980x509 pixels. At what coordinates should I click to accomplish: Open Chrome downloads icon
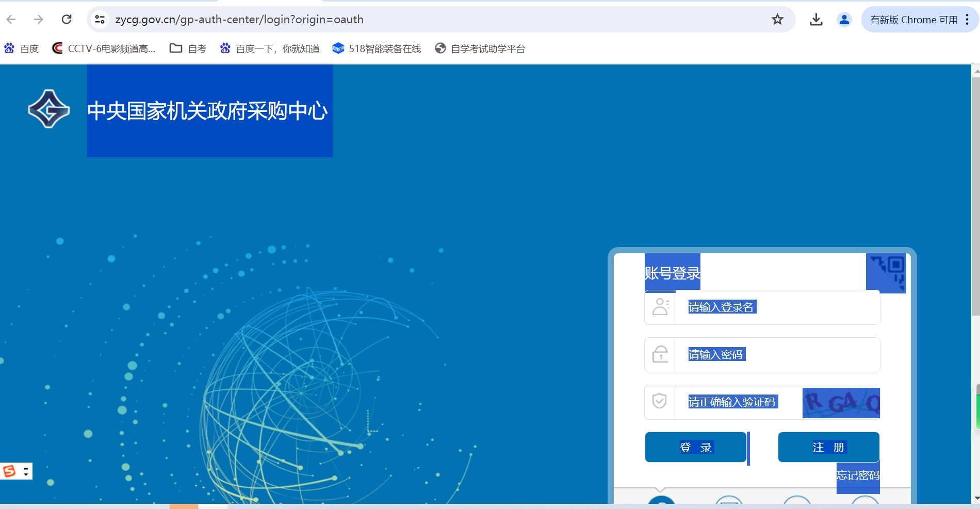pyautogui.click(x=816, y=20)
